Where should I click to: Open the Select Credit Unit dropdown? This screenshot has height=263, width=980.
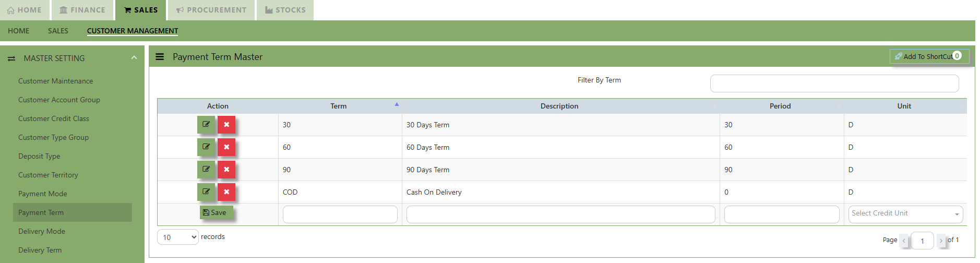pyautogui.click(x=905, y=214)
